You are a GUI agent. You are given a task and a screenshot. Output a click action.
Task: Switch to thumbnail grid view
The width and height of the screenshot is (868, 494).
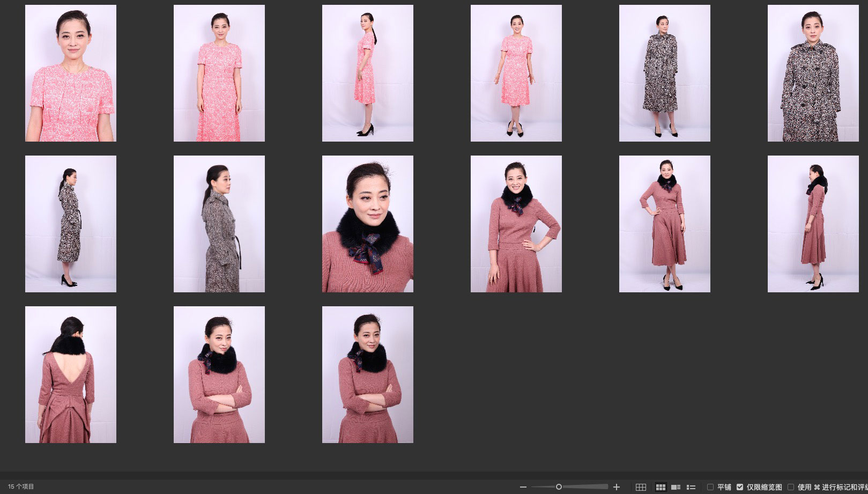pyautogui.click(x=661, y=487)
